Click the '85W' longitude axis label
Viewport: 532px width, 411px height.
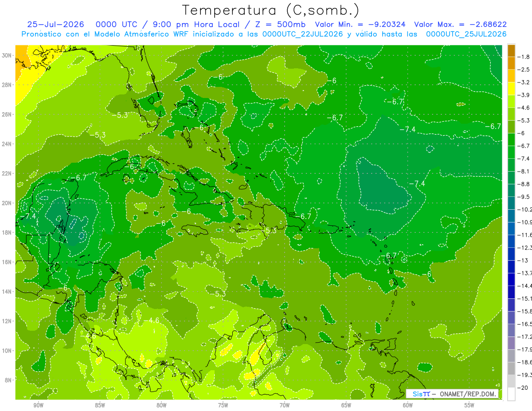[x=100, y=405]
